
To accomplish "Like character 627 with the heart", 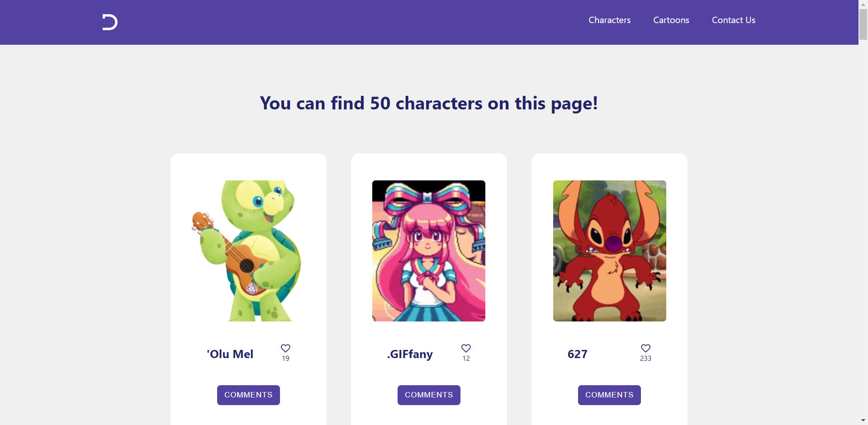I will (645, 348).
